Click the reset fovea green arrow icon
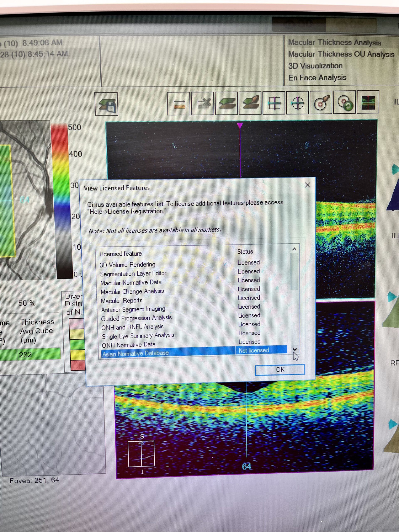399x532 pixels. point(344,102)
